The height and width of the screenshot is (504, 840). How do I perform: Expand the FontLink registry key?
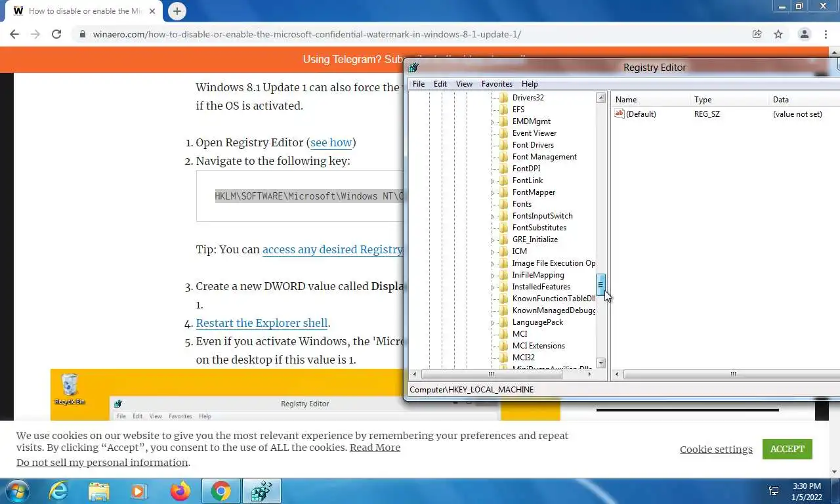click(x=493, y=181)
